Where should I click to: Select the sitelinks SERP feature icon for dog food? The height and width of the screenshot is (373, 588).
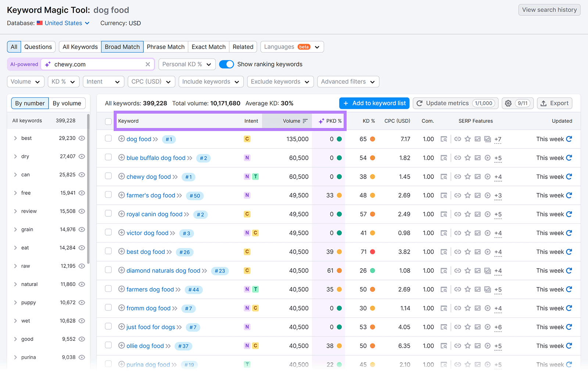point(458,139)
